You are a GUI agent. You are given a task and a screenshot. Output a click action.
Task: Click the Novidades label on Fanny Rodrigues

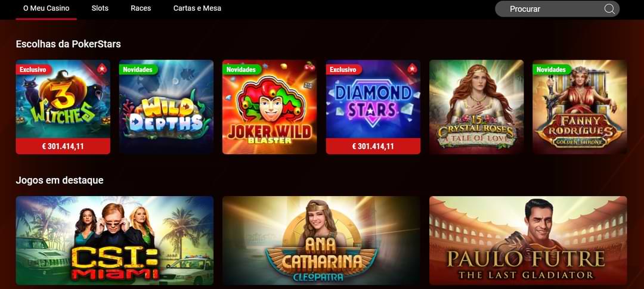click(551, 69)
